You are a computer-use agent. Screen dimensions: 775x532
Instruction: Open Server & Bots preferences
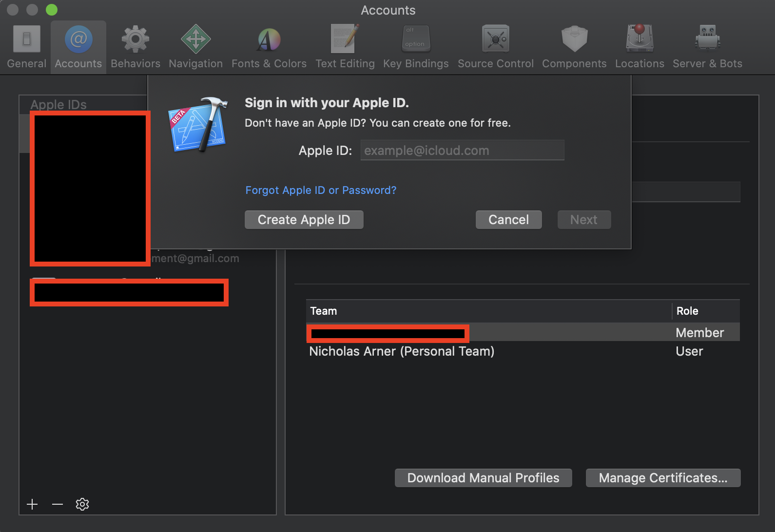(707, 47)
